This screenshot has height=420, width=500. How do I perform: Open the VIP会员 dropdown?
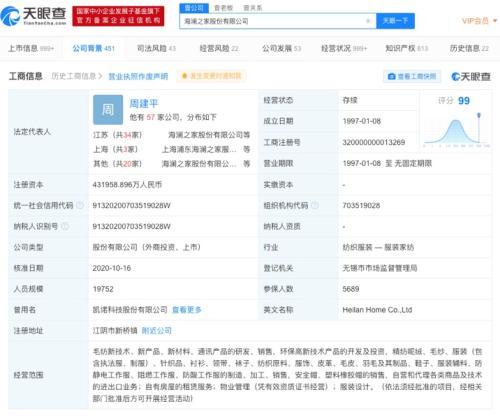(480, 21)
